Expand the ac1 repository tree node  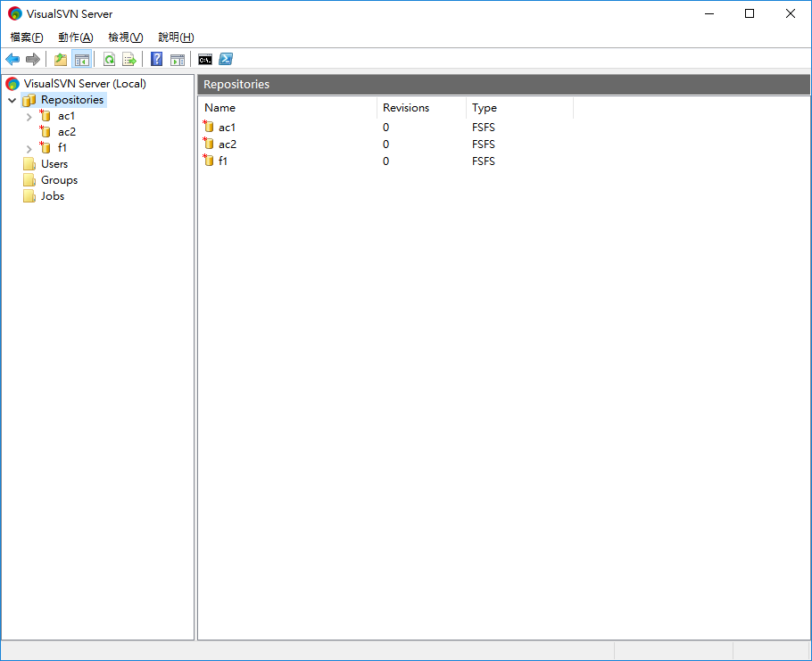click(29, 117)
